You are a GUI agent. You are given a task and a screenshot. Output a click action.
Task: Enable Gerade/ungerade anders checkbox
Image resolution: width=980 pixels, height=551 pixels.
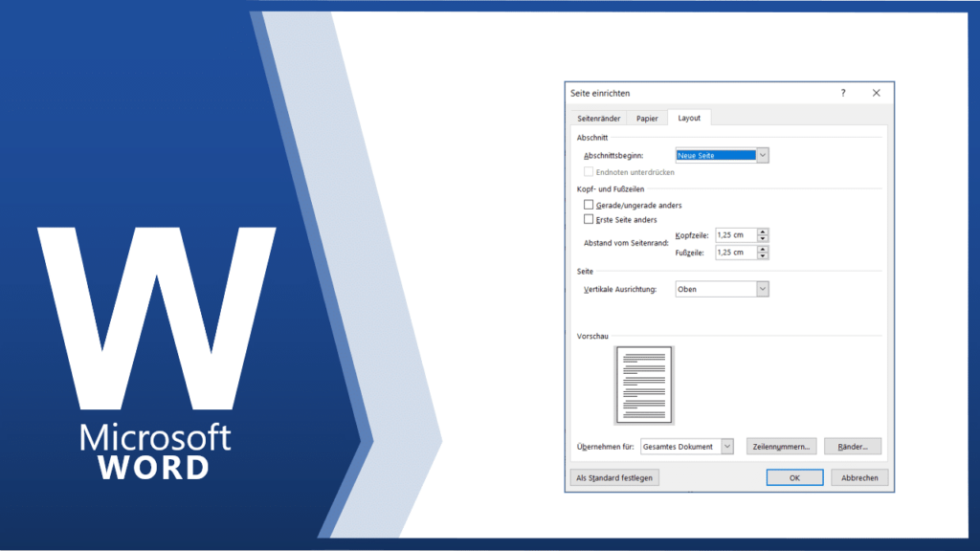[589, 205]
